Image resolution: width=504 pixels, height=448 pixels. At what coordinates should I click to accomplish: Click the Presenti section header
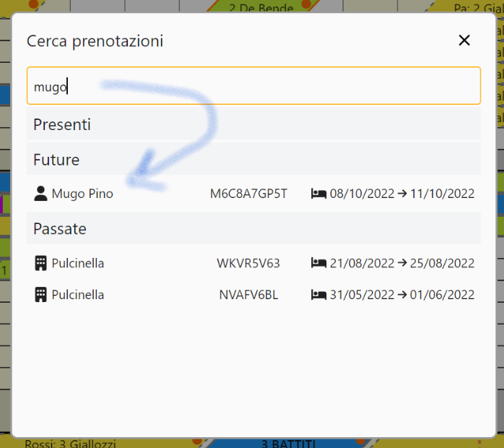[62, 124]
